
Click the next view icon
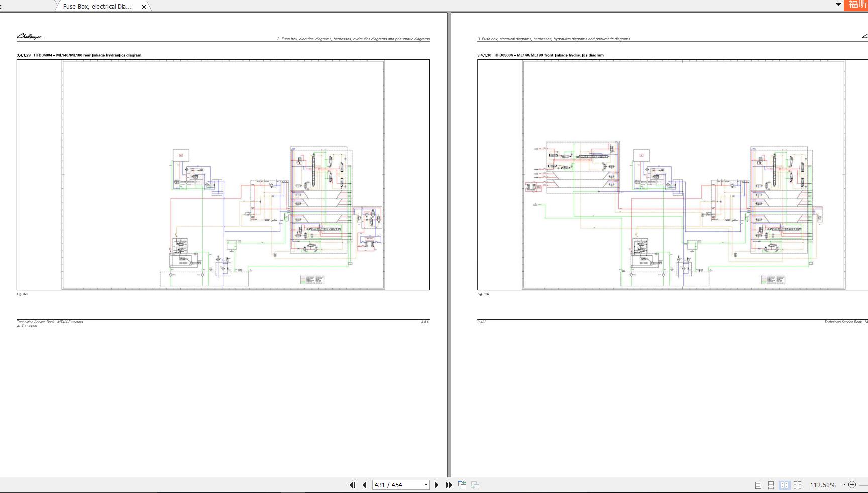click(475, 485)
